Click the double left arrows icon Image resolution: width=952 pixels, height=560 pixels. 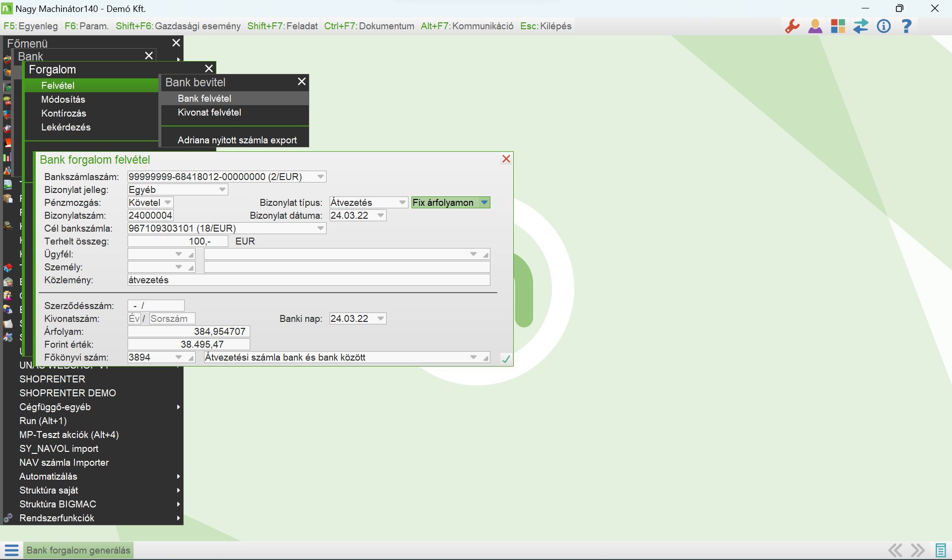coord(895,550)
